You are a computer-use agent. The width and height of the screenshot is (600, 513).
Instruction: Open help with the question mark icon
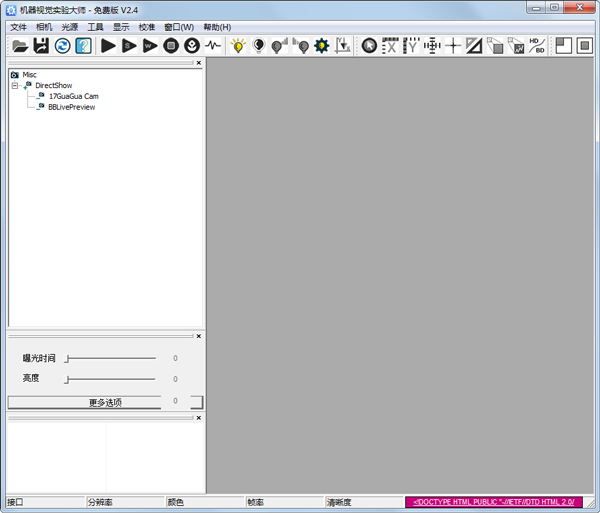83,46
